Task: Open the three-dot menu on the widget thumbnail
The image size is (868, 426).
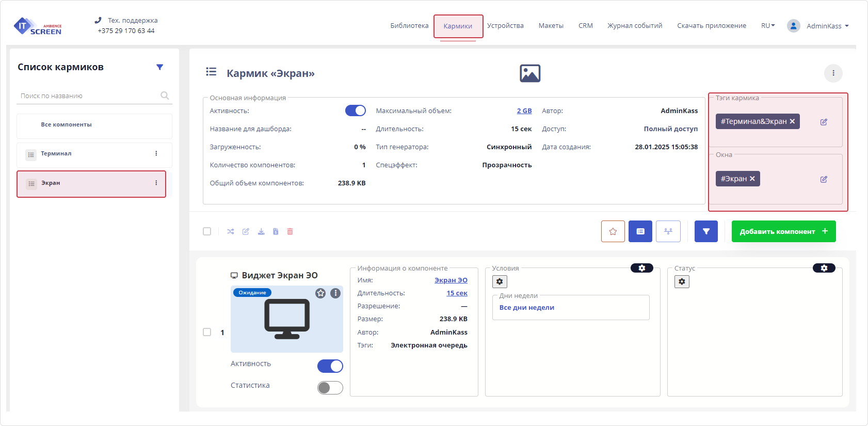Action: 335,293
